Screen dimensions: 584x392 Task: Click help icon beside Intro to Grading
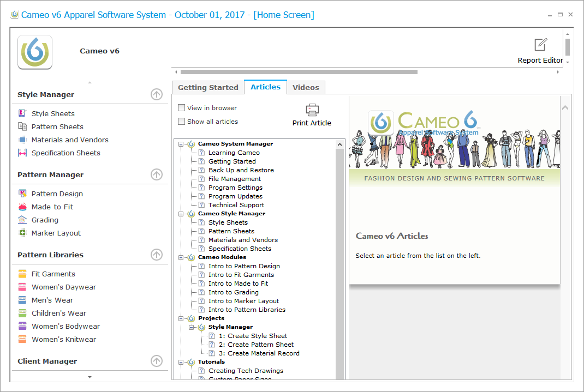pos(201,292)
